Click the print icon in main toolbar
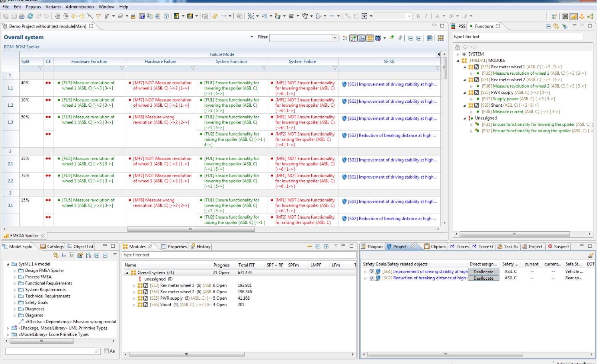The image size is (597, 364). click(x=22, y=16)
